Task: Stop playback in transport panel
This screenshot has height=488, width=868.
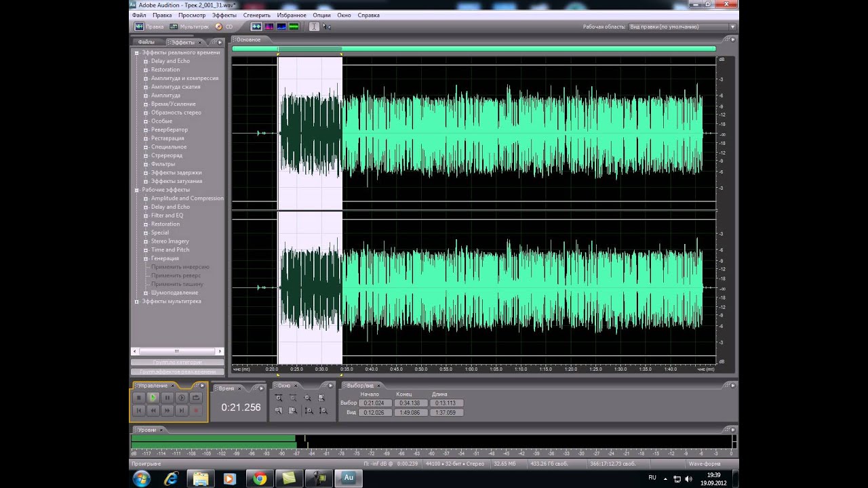Action: [139, 398]
